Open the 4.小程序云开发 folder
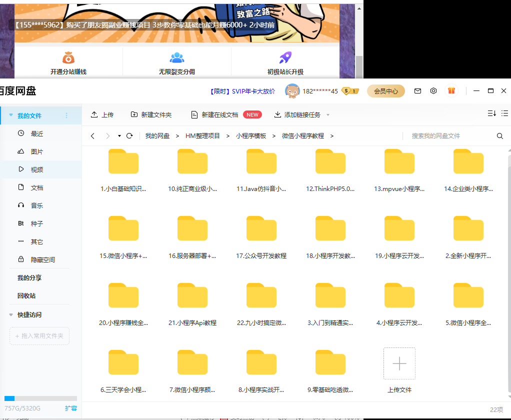Screen dimensions: 511x420 [x=399, y=295]
